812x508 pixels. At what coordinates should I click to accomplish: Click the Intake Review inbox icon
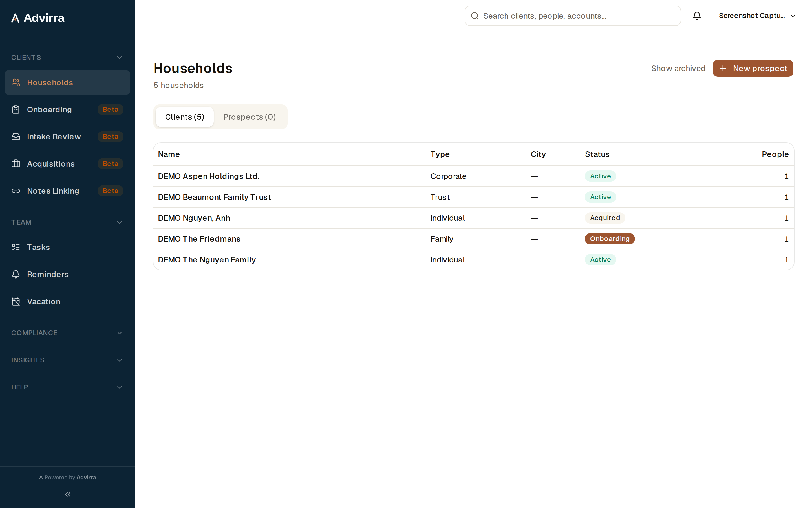pyautogui.click(x=16, y=137)
